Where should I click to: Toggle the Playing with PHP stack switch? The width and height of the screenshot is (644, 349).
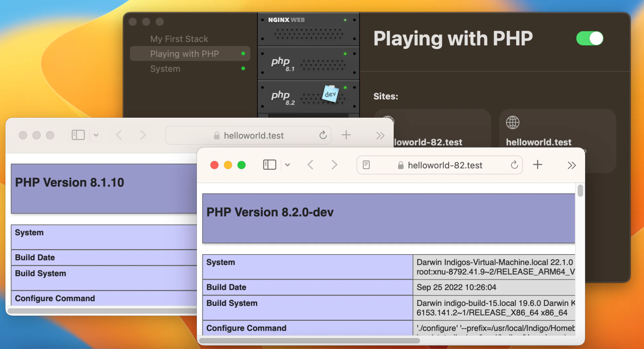tap(589, 38)
